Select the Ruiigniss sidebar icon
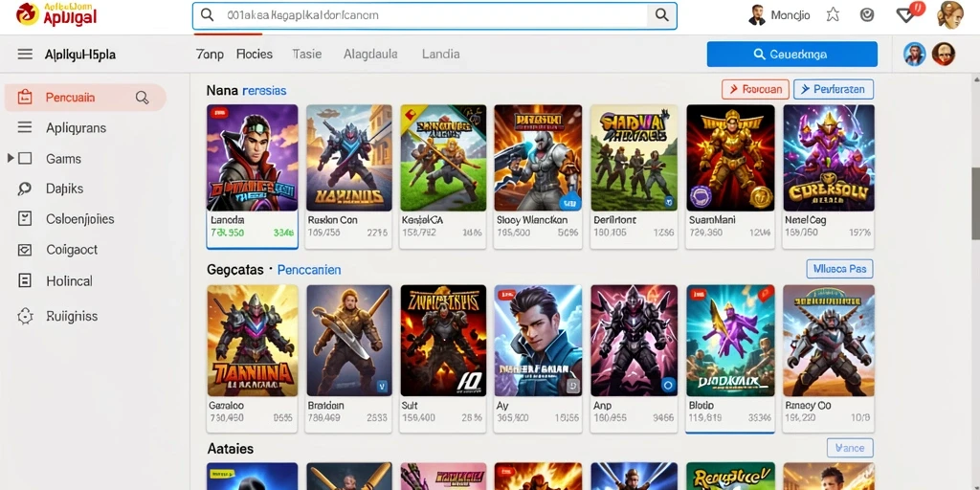Image resolution: width=980 pixels, height=490 pixels. tap(25, 316)
